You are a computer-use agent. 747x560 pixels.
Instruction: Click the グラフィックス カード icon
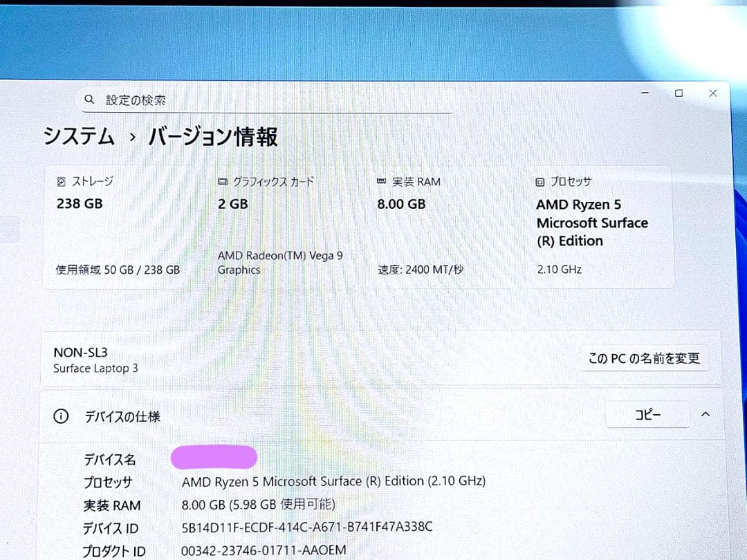(223, 181)
